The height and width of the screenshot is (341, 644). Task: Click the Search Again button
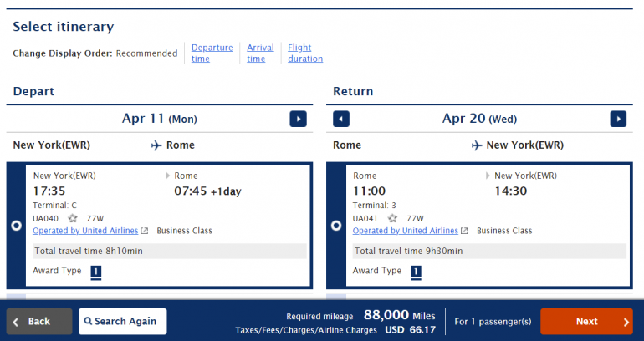(x=123, y=322)
